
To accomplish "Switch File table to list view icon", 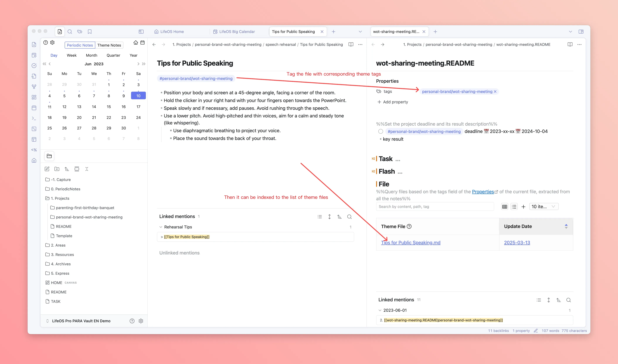I will coord(514,207).
